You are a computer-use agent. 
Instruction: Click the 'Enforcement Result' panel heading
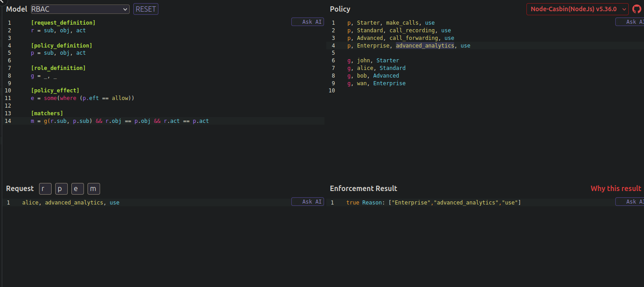[364, 188]
